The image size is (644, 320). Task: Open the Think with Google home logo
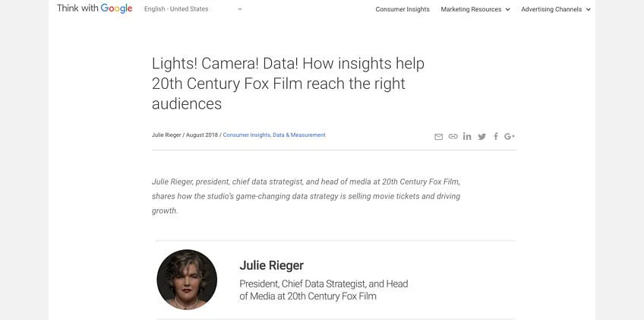(94, 8)
